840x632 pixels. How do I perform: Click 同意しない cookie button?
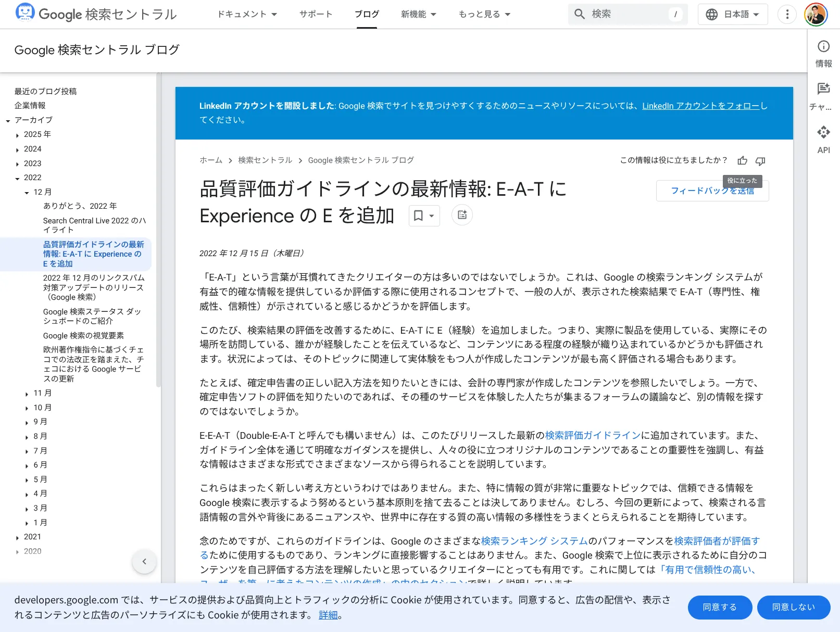point(793,608)
